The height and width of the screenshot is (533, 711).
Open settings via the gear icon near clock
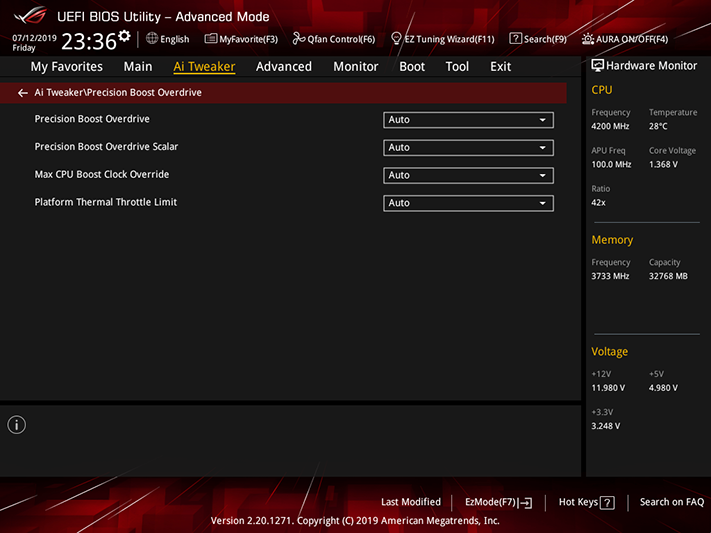point(124,36)
